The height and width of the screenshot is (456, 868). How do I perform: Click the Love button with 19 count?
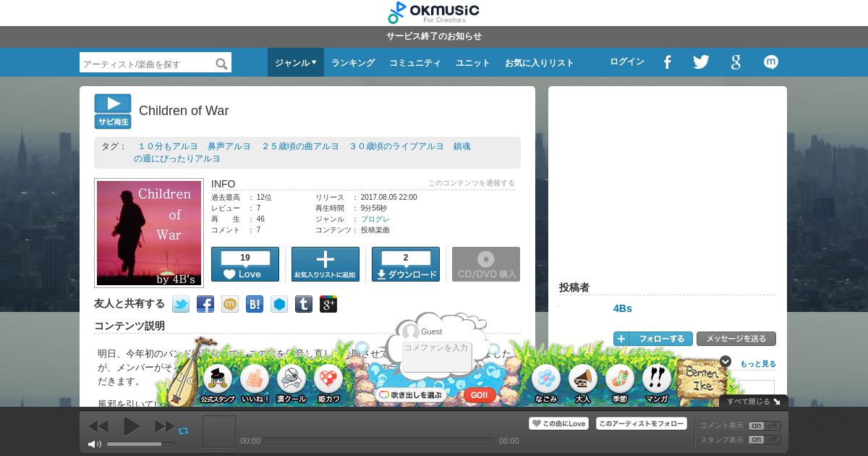[245, 264]
